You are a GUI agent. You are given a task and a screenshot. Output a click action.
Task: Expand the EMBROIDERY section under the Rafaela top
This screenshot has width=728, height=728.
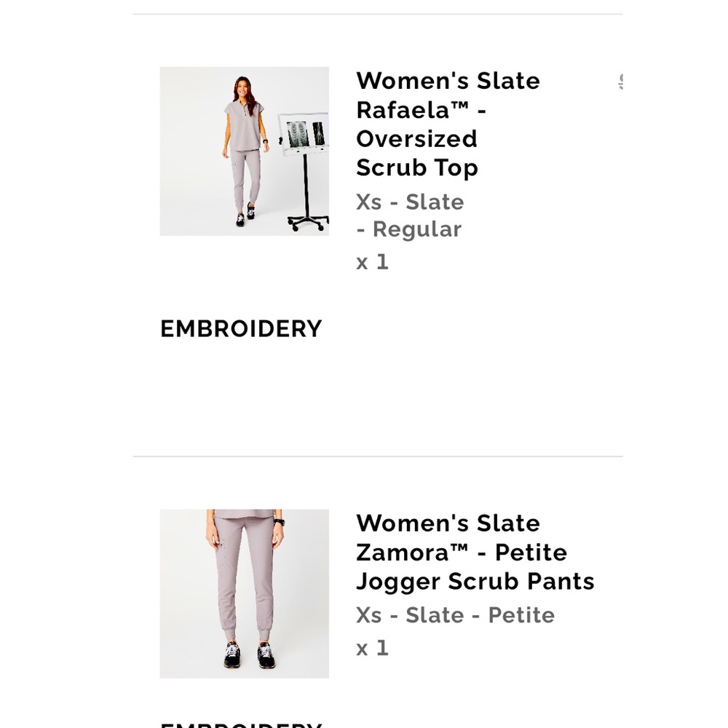tap(241, 329)
